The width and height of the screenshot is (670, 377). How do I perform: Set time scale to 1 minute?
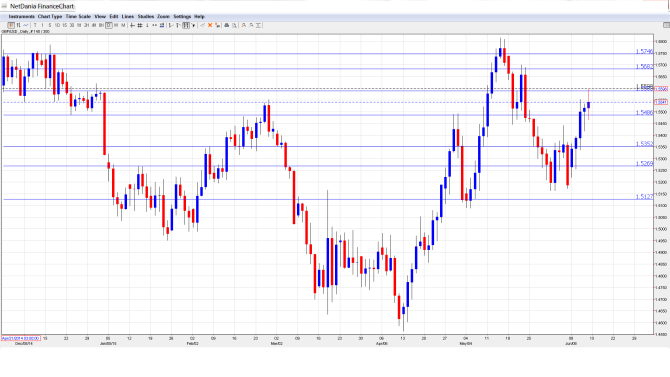(x=42, y=25)
